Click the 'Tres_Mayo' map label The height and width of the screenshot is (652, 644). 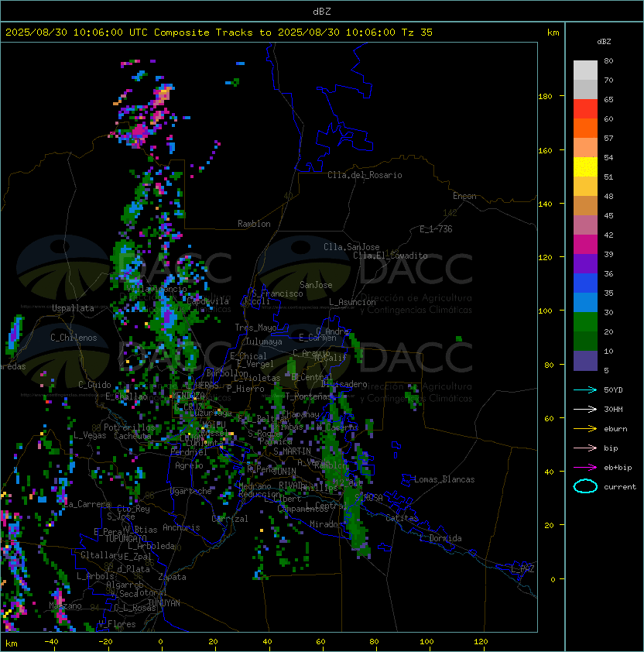(255, 328)
